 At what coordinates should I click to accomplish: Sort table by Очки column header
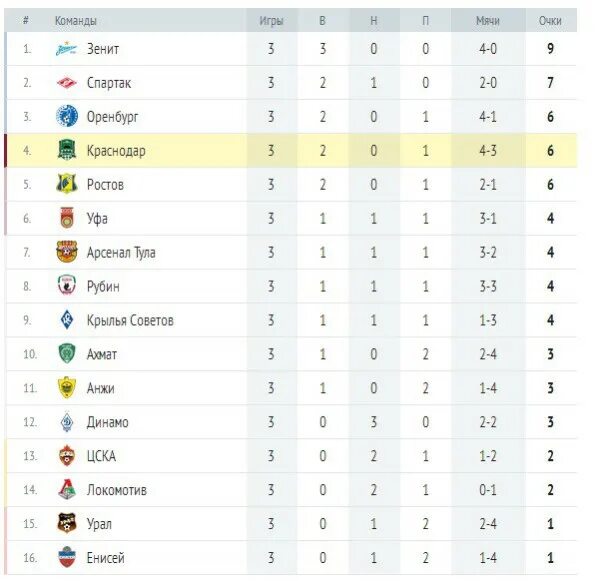pos(549,20)
